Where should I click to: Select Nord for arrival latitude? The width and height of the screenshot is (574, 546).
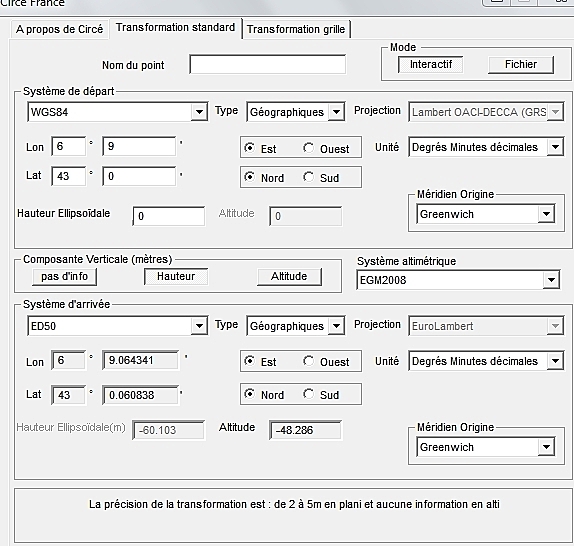[264, 394]
